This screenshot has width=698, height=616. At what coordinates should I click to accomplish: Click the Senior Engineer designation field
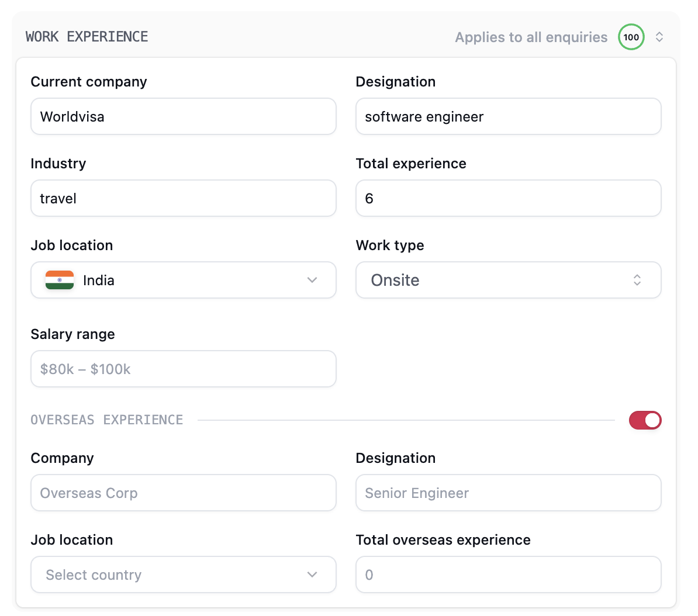(x=509, y=493)
